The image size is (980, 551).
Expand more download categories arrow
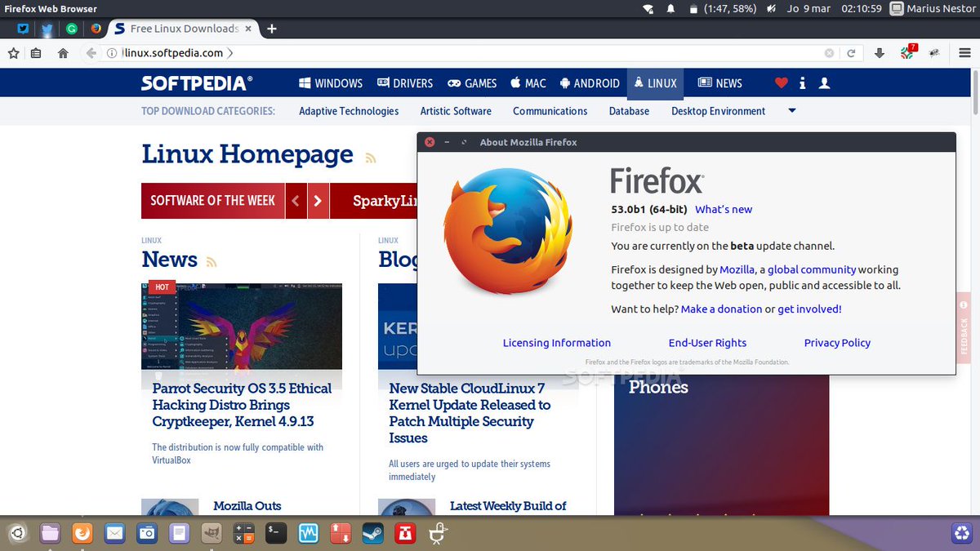point(791,111)
